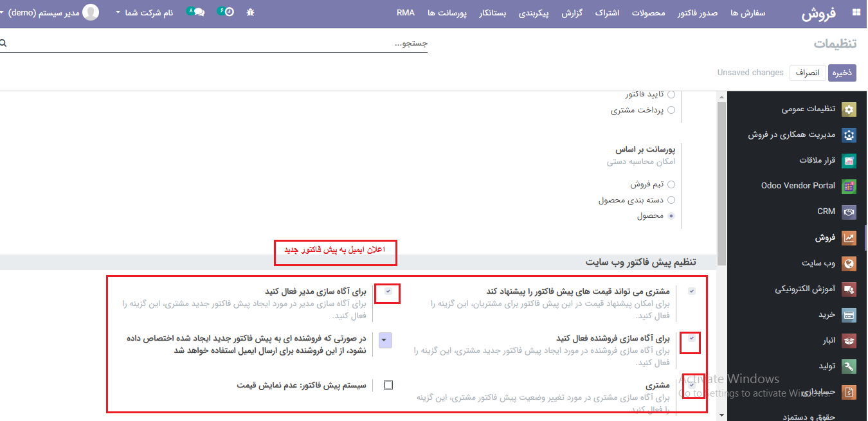The image size is (868, 421).
Task: Click the search magnifier icon
Action: tap(3, 43)
